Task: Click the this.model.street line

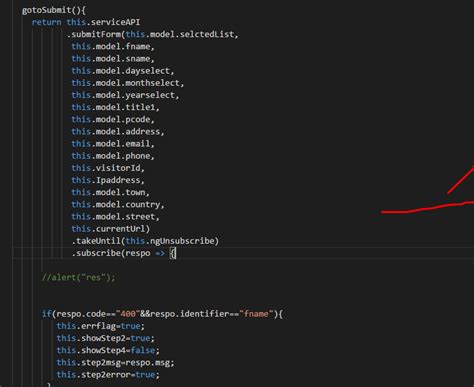Action: click(x=115, y=217)
